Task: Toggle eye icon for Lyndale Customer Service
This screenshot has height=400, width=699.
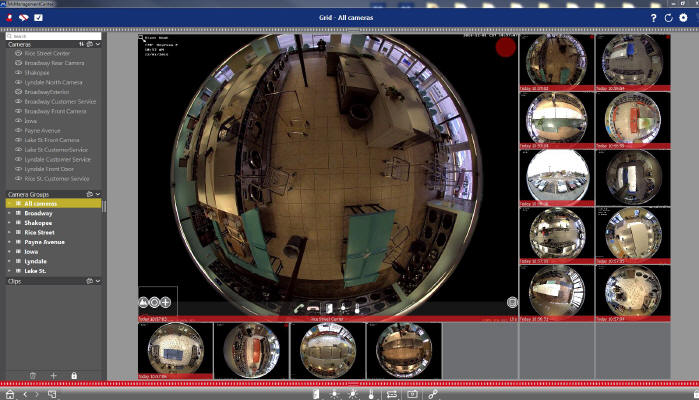Action: (18, 159)
